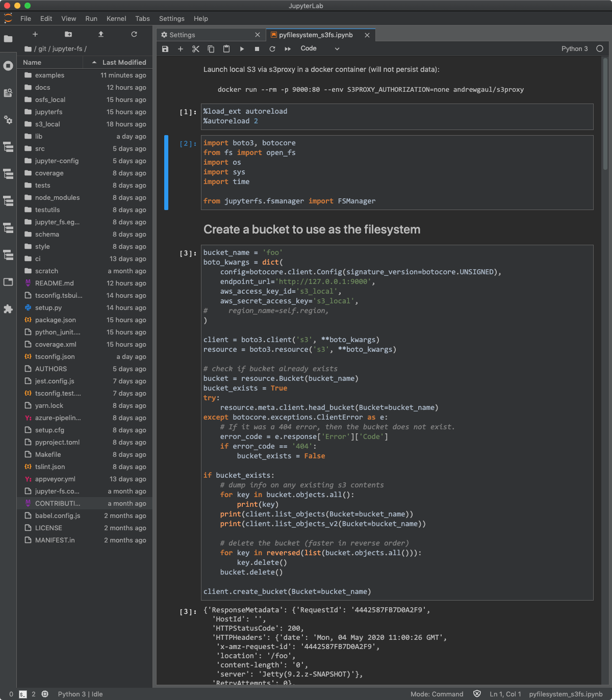
Task: Click inside the %load_ext autoreload cell
Action: pos(397,116)
